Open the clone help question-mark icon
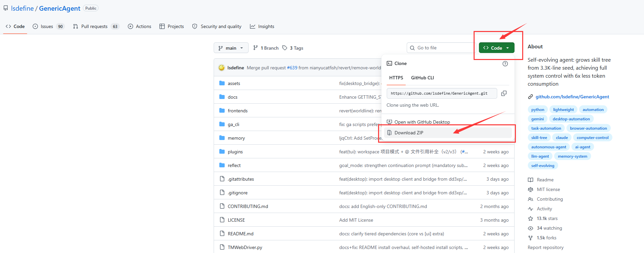The image size is (644, 253). coord(505,64)
